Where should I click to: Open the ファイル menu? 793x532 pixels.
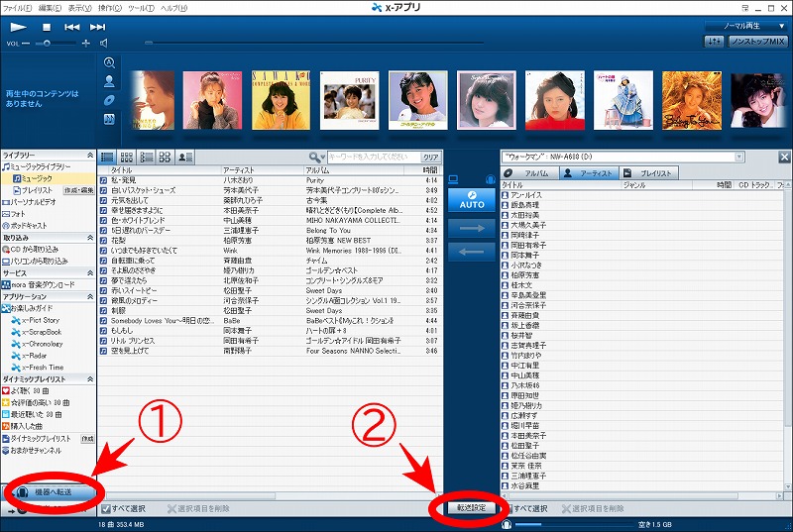point(18,7)
